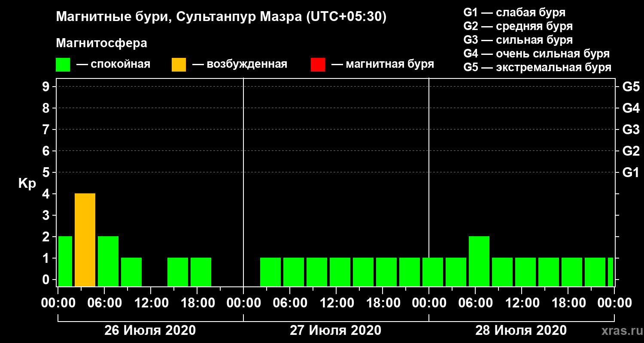Click the 'Магнитные бури, Сультанпур Мазра (UTC+05:30)' title
The width and height of the screenshot is (644, 343).
pos(222,17)
